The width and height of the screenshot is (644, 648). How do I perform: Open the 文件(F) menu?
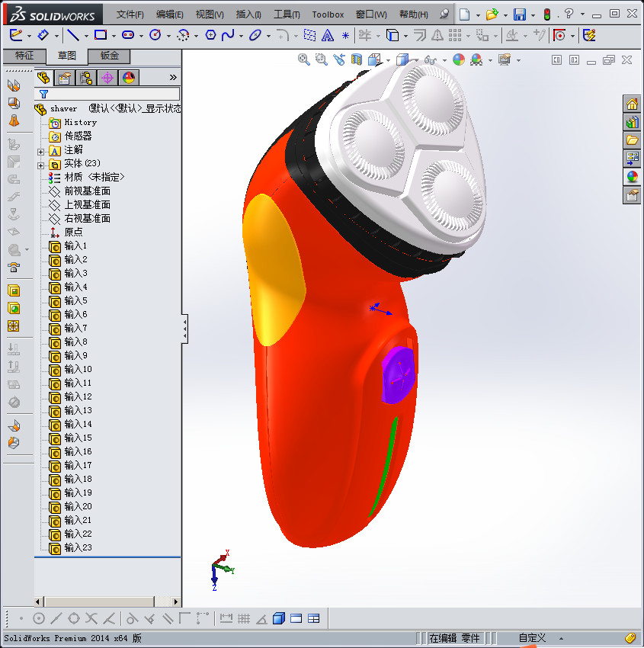pyautogui.click(x=130, y=14)
